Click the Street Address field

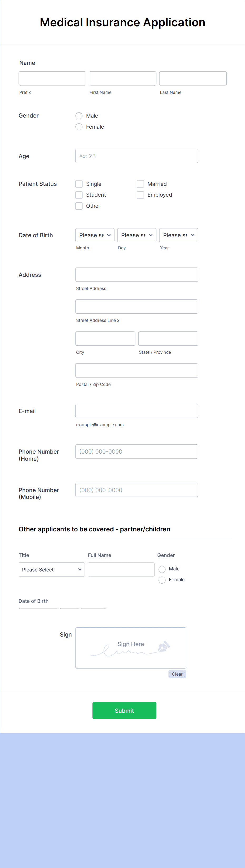tap(137, 274)
